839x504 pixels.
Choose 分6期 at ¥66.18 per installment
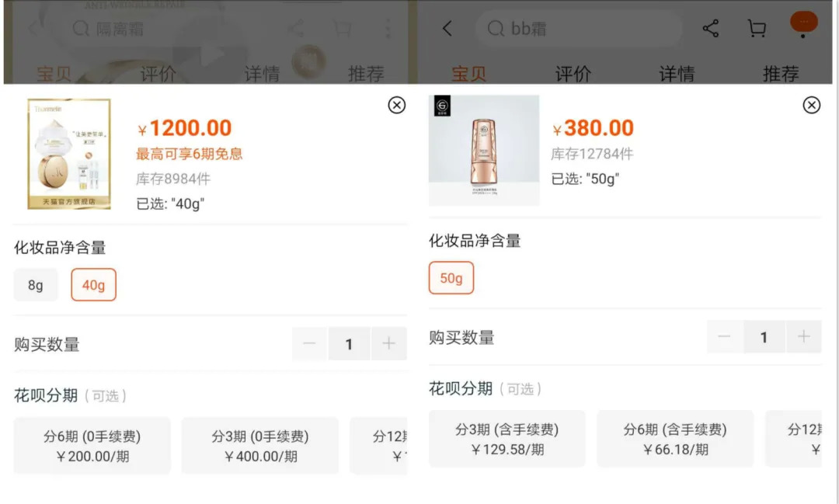(x=674, y=439)
